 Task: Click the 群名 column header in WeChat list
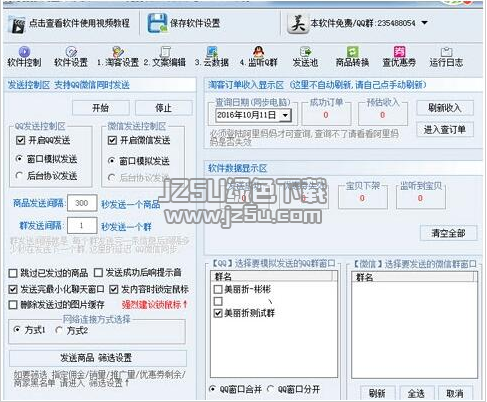413,277
